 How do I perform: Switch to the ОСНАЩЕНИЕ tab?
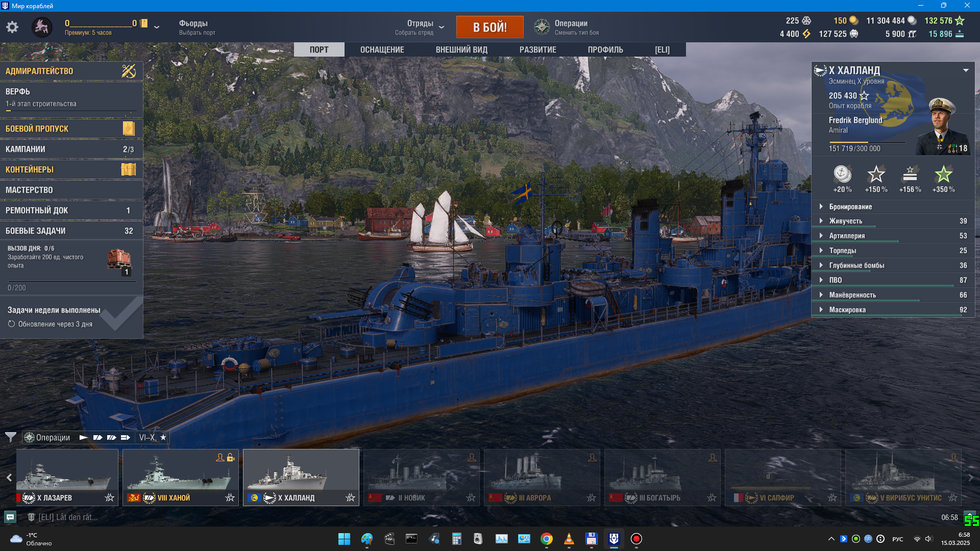click(382, 49)
